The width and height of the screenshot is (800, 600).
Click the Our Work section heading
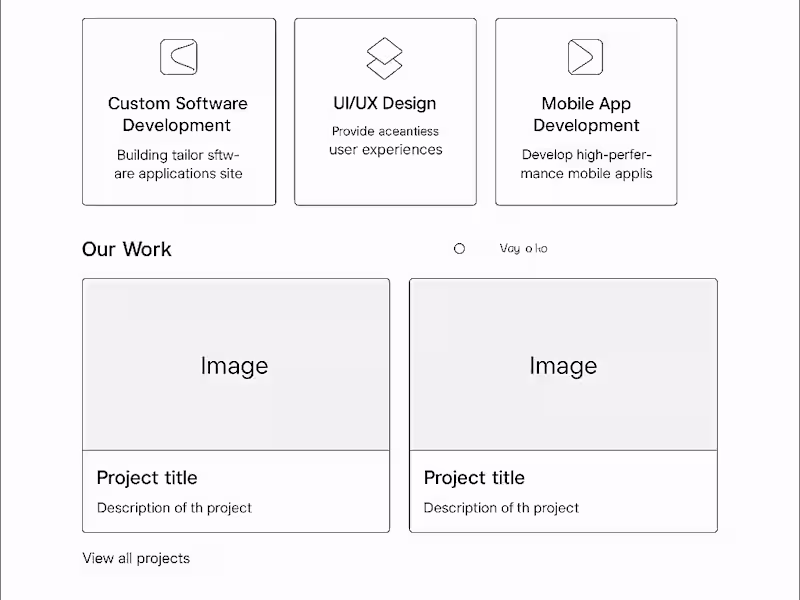pos(127,249)
